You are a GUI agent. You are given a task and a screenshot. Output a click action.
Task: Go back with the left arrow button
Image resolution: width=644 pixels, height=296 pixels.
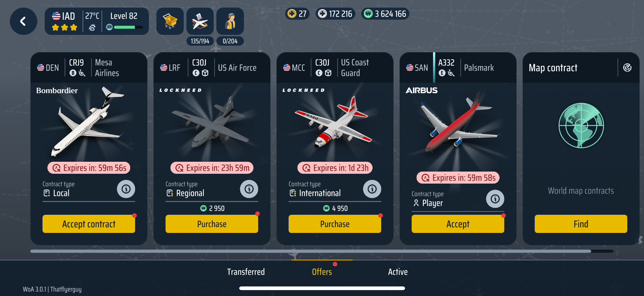(x=24, y=21)
